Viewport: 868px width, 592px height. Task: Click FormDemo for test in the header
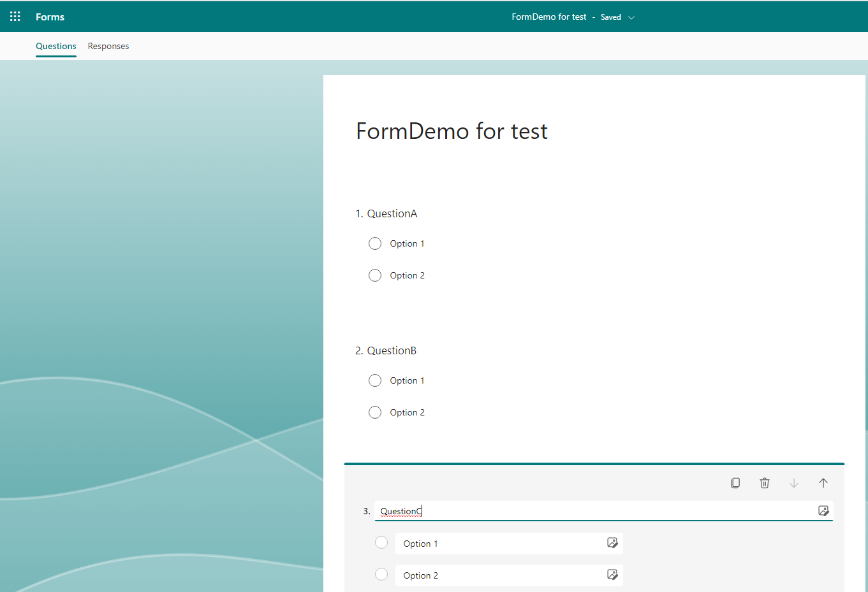pyautogui.click(x=549, y=17)
